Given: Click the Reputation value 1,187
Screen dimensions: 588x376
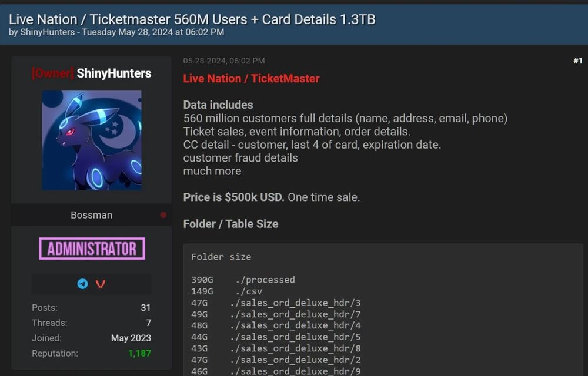Looking at the screenshot, I should [139, 353].
